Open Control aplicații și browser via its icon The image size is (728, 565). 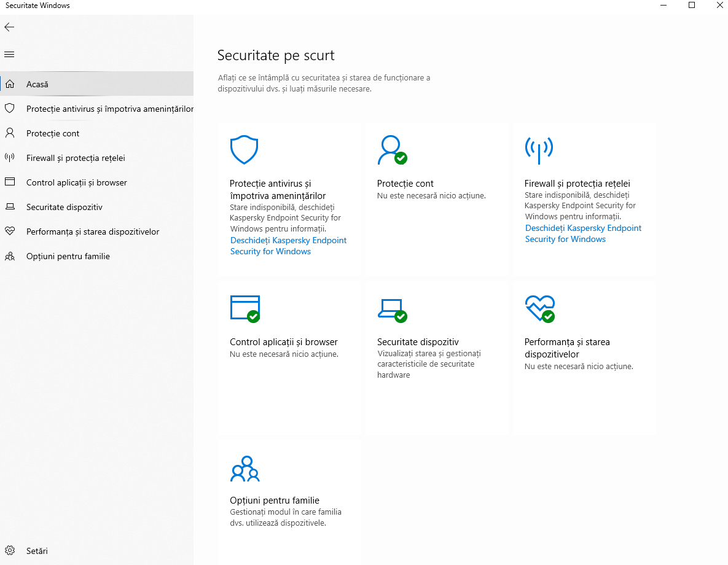245,308
